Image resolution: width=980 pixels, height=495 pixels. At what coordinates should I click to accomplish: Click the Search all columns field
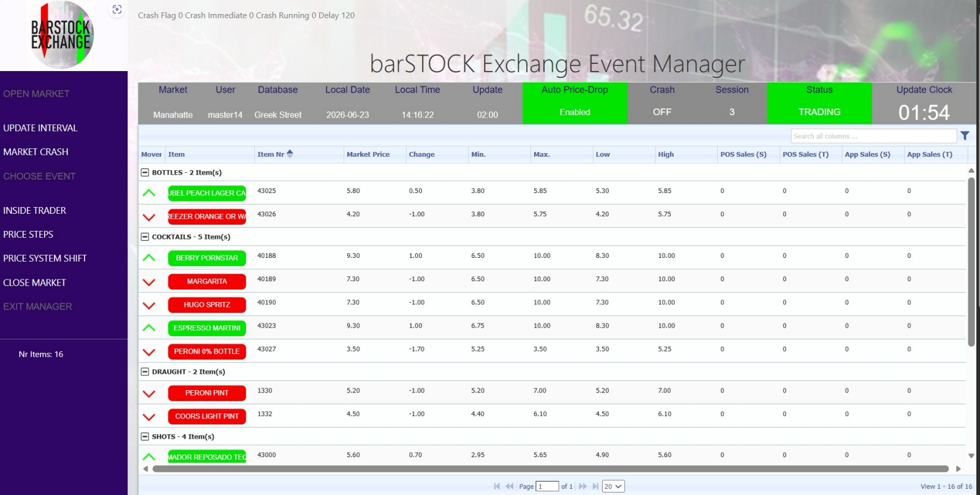[873, 136]
